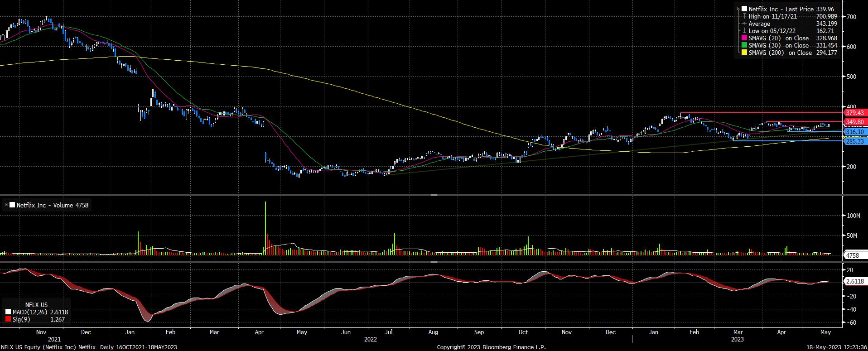
Task: Click the divider handle above volume panel
Action: click(x=434, y=195)
